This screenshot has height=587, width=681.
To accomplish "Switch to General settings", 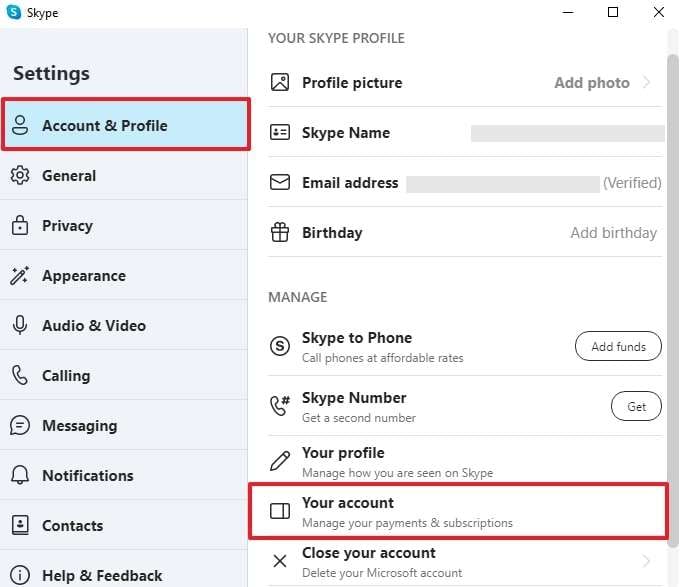I will 69,176.
